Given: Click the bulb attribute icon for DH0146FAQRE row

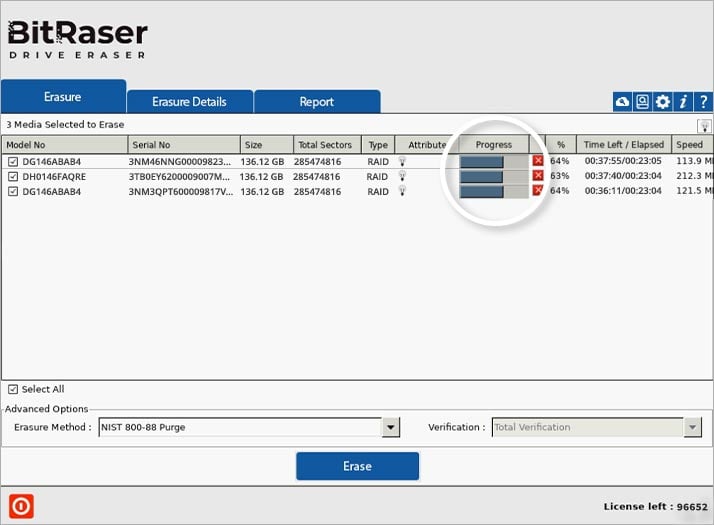Looking at the screenshot, I should (x=402, y=176).
